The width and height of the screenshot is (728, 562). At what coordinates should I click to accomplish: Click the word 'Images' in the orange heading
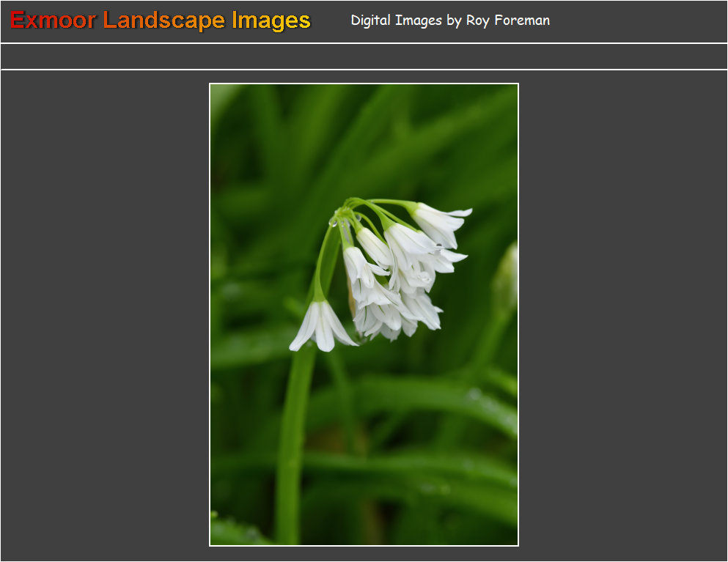point(271,21)
